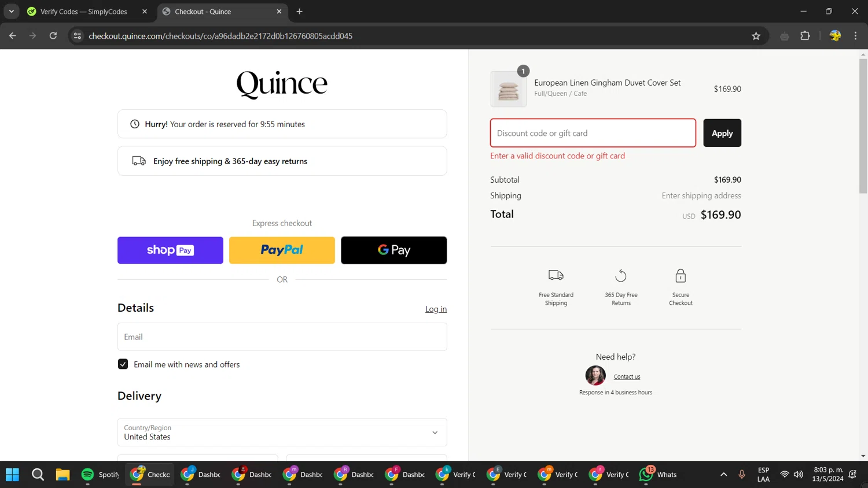Viewport: 868px width, 488px height.
Task: Focus the Email input field
Action: coord(282,337)
